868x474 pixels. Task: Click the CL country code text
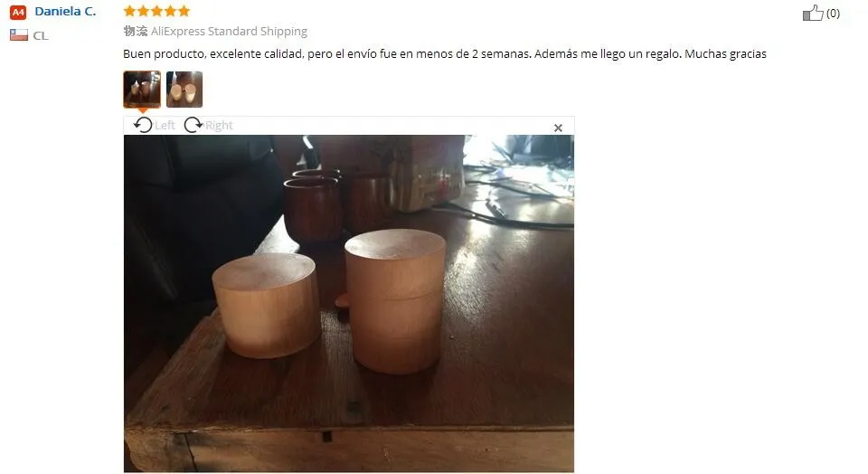[x=41, y=36]
